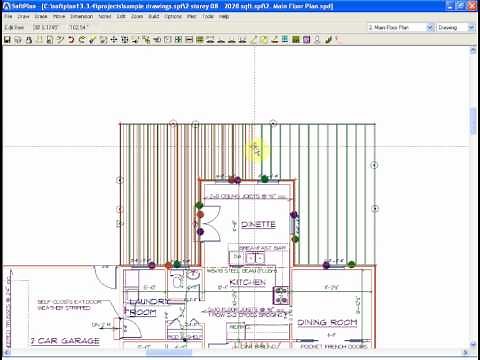
Task: Open the Notes menu
Action: pos(105,16)
